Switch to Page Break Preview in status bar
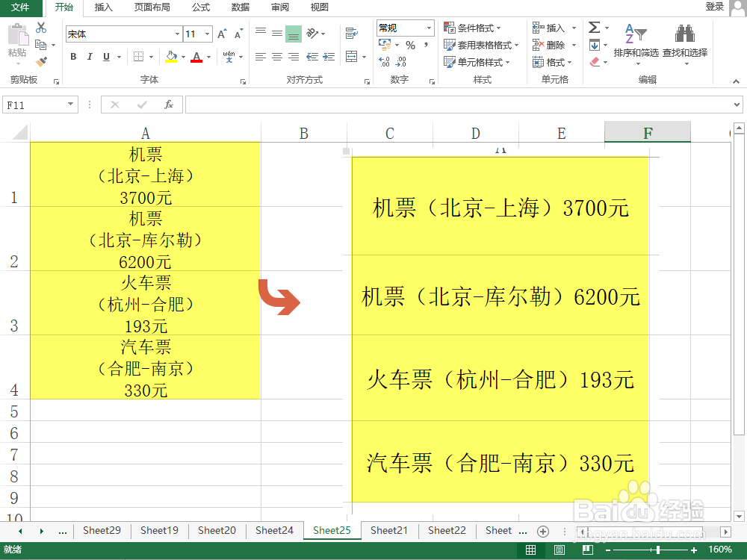Image resolution: width=747 pixels, height=560 pixels. pyautogui.click(x=587, y=550)
